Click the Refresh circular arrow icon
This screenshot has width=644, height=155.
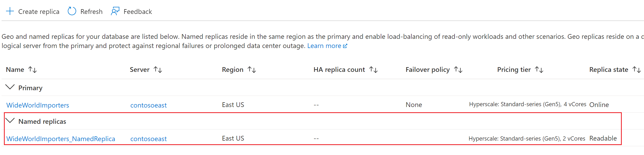(x=72, y=11)
